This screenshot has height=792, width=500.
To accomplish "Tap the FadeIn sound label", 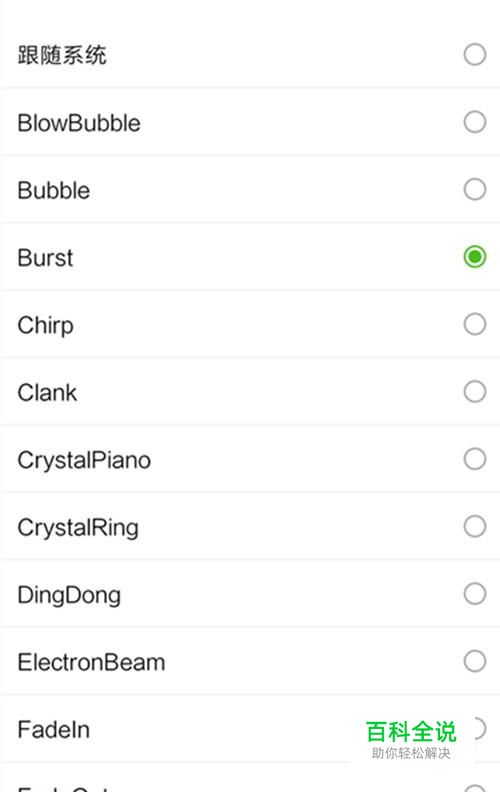I will pos(54,730).
